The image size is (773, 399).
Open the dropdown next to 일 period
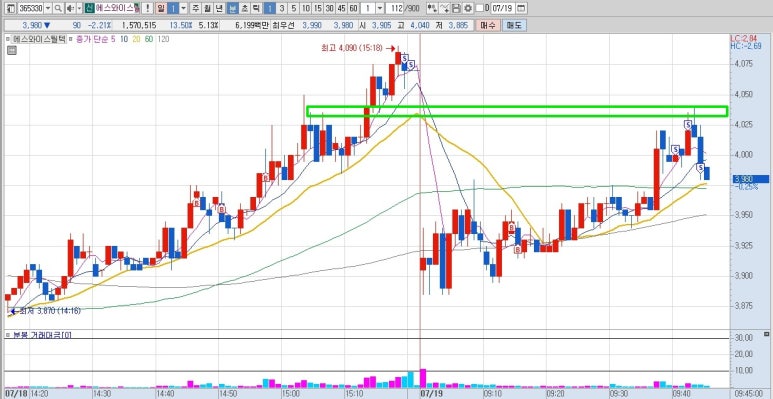[183, 8]
